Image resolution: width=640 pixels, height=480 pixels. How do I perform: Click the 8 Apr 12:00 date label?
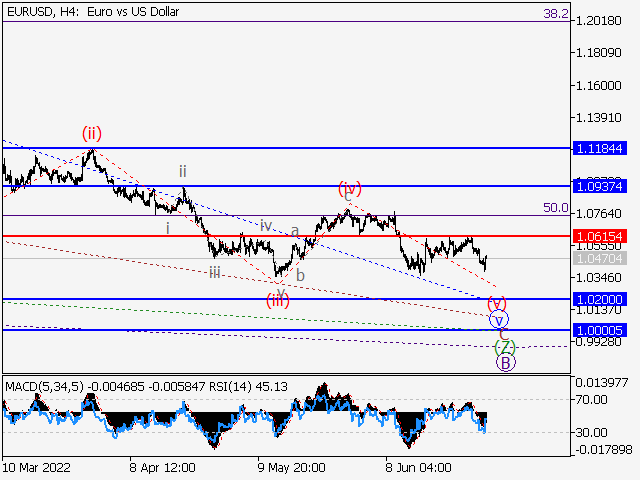tap(163, 467)
